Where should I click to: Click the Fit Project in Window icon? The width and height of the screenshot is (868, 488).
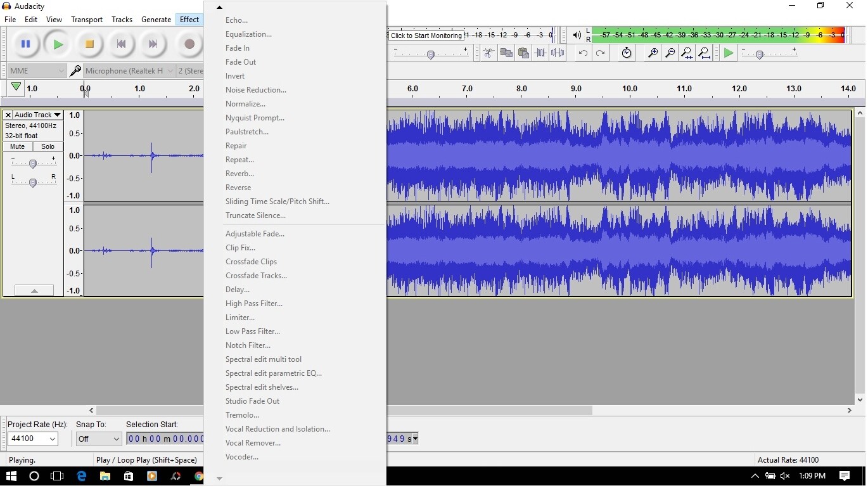pos(703,53)
